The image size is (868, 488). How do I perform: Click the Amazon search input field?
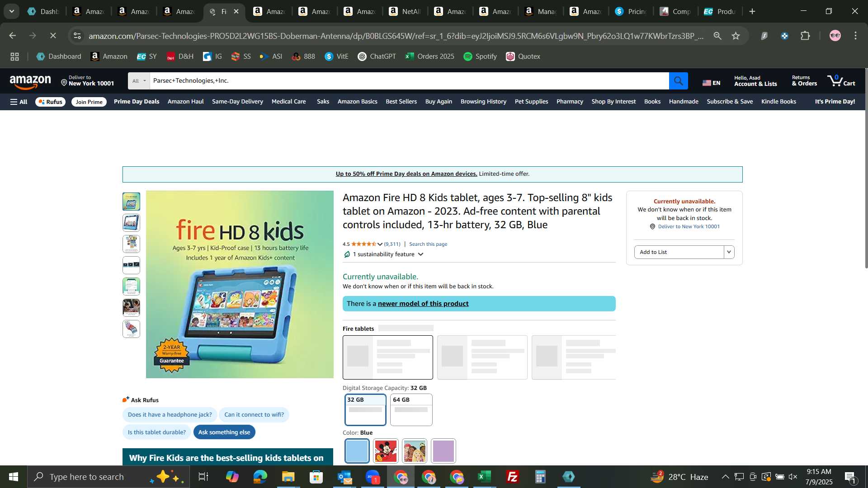[x=409, y=81]
